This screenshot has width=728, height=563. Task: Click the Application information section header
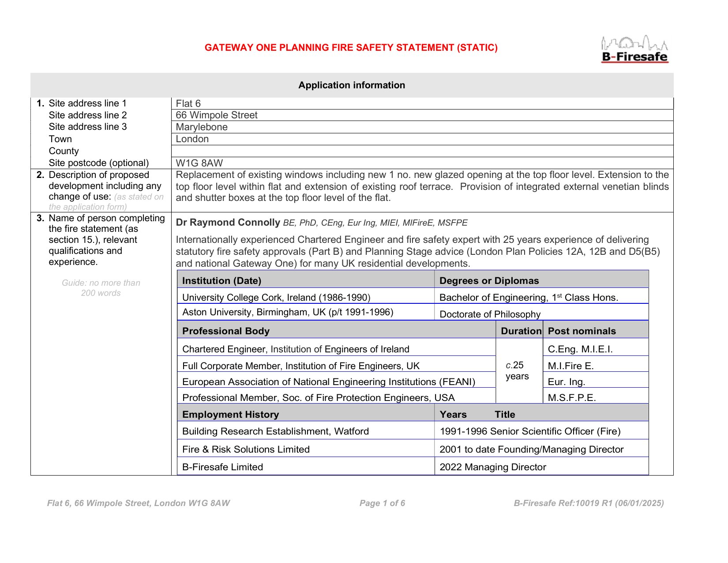352,85
